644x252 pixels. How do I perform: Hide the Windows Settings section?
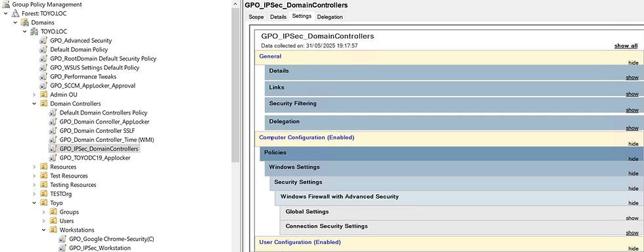[x=633, y=174]
